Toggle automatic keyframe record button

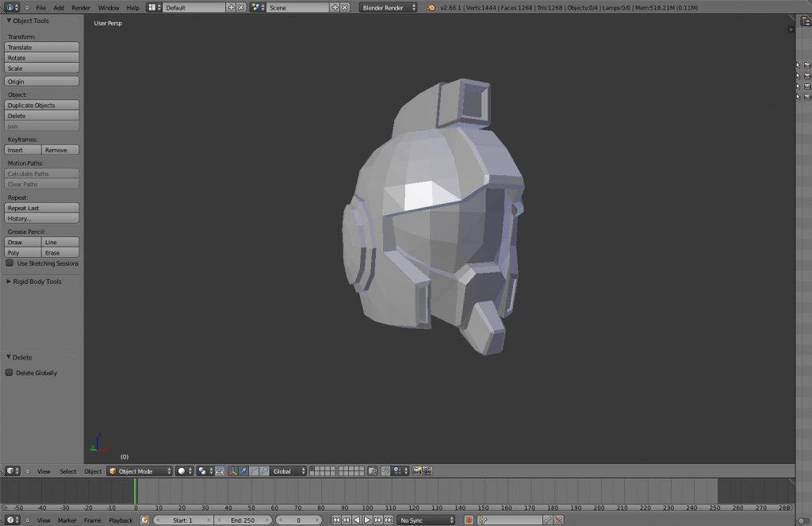pos(469,520)
